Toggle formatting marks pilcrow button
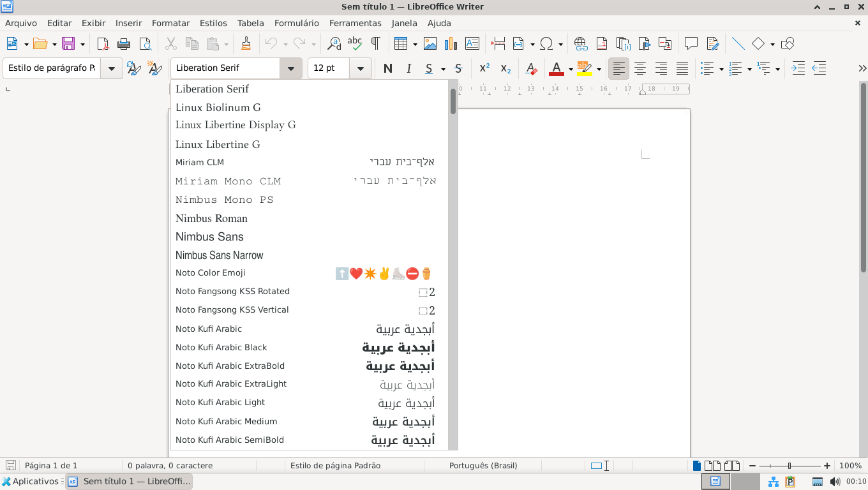 coord(375,44)
